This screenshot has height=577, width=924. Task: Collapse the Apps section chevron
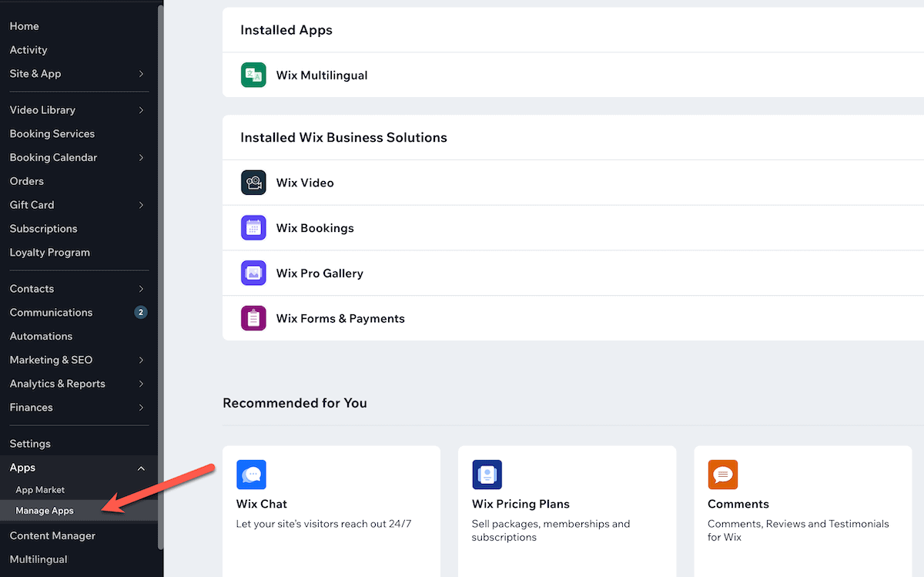141,468
